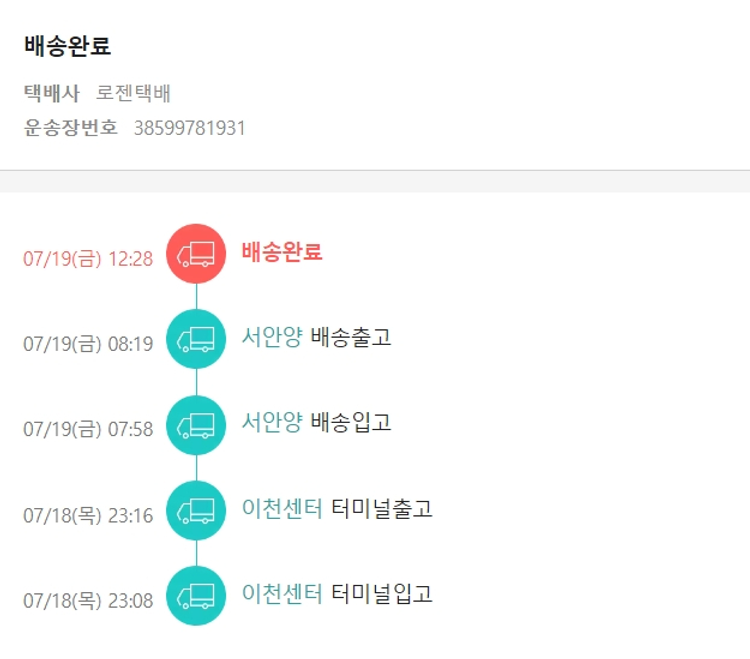Click the 이천센터 터미널출고 status entry
Image resolution: width=750 pixels, height=659 pixels.
coord(337,508)
